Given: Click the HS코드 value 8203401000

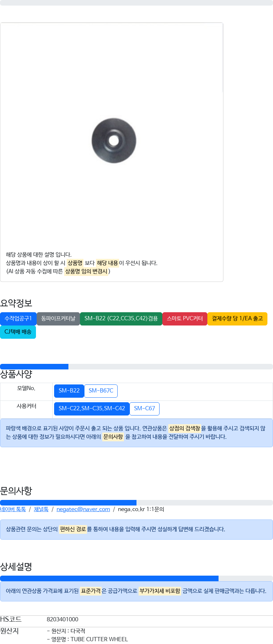Looking at the screenshot, I should (x=62, y=619).
